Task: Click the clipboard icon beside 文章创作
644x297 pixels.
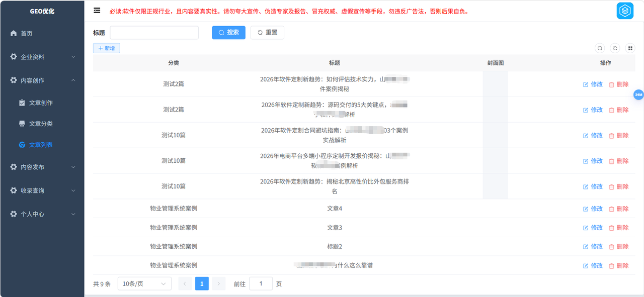Action: [22, 103]
